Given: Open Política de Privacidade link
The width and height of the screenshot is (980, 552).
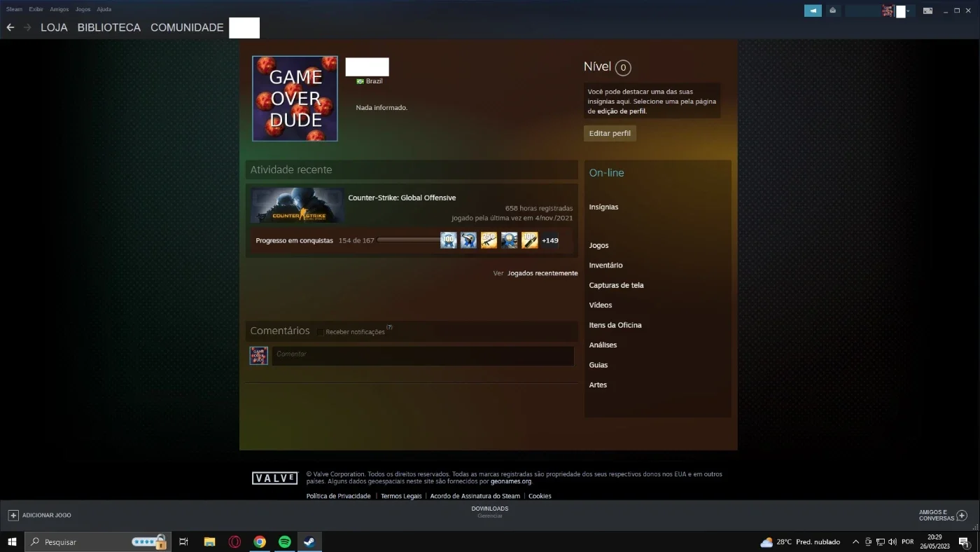Looking at the screenshot, I should 338,497.
